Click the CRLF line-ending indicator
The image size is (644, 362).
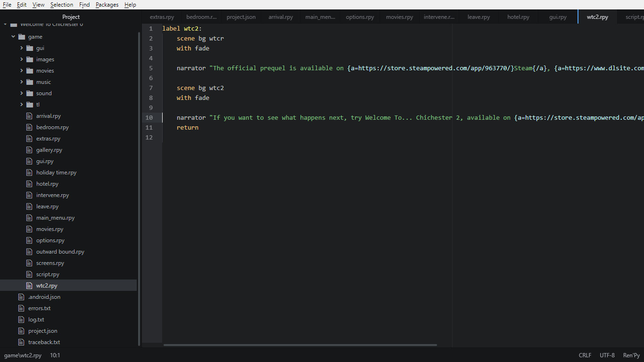[585, 355]
